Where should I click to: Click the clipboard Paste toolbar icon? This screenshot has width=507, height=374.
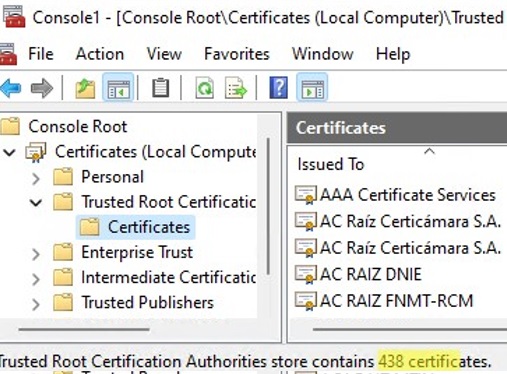pyautogui.click(x=160, y=88)
